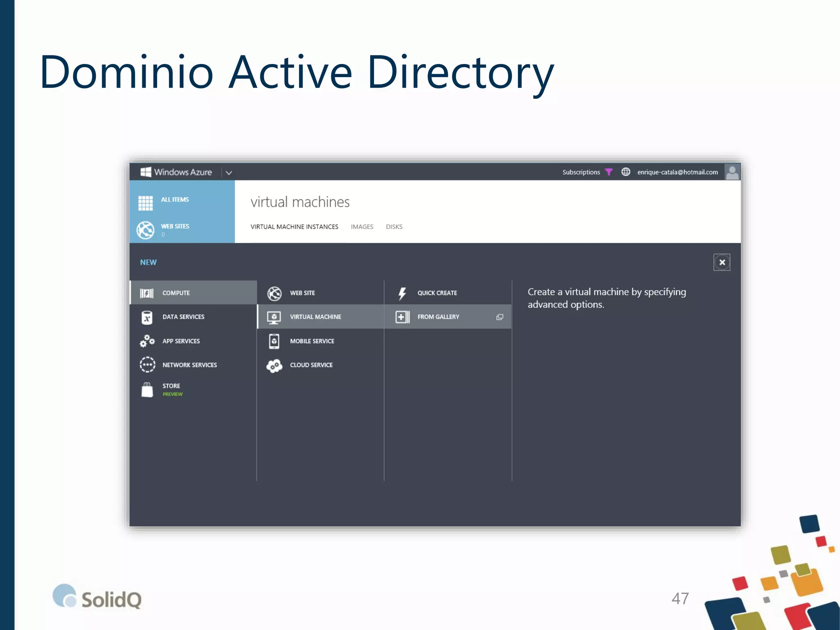
Task: Open All Items in sidebar
Action: pos(175,200)
